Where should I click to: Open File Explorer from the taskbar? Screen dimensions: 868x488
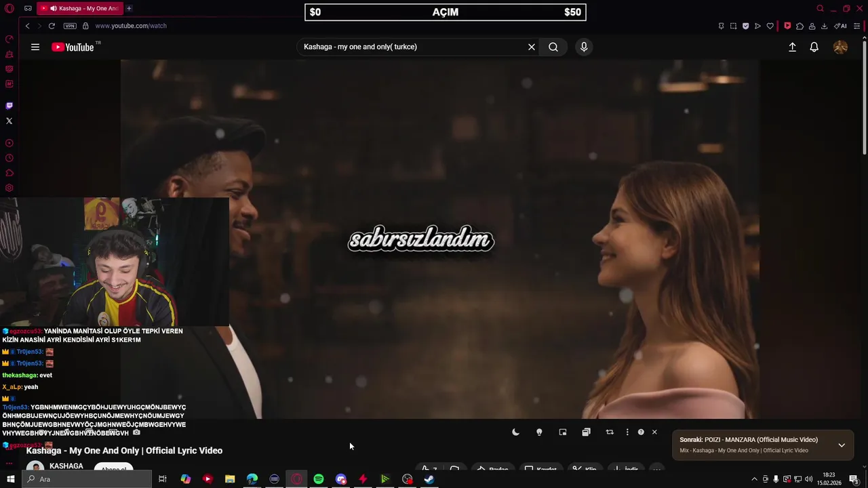pos(230,479)
